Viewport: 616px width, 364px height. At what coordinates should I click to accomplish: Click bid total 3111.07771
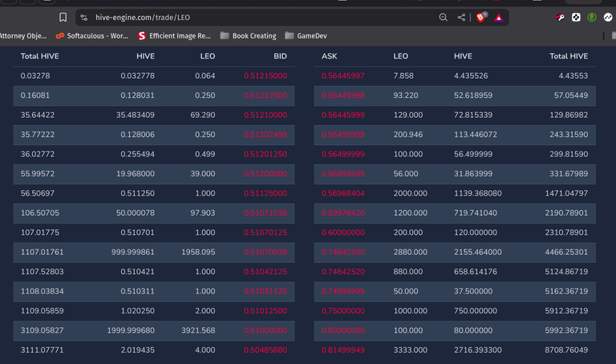click(x=42, y=350)
